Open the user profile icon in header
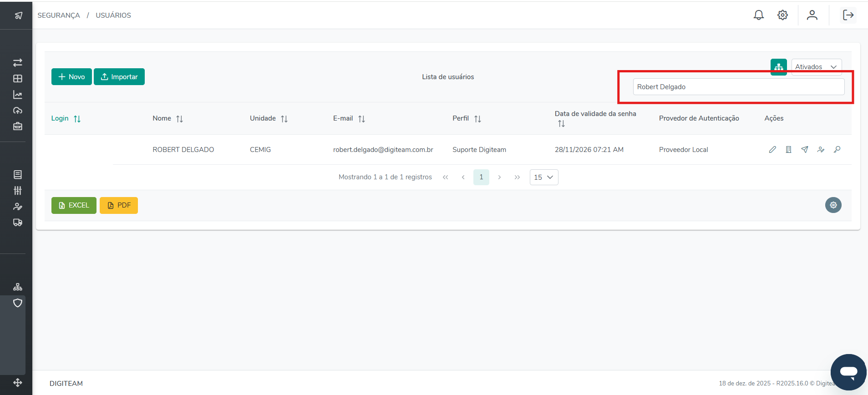Viewport: 868px width, 395px height. [812, 15]
